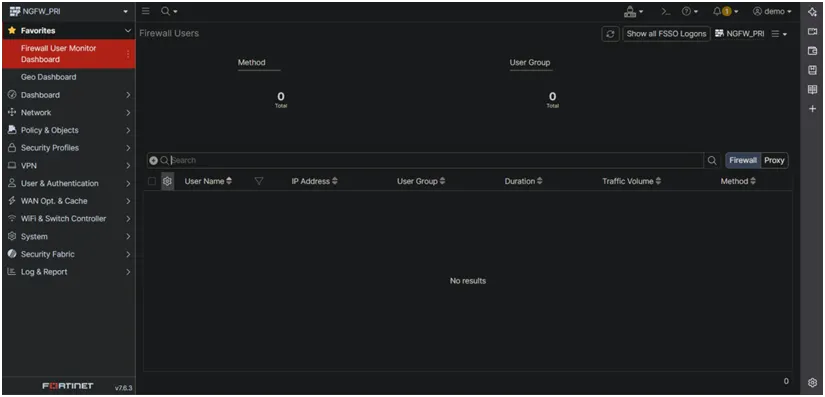Expand the Network menu
This screenshot has height=397, width=825.
pos(69,113)
